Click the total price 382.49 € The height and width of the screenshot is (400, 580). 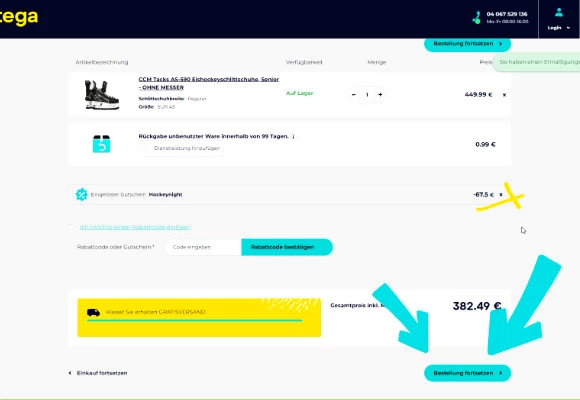click(477, 306)
